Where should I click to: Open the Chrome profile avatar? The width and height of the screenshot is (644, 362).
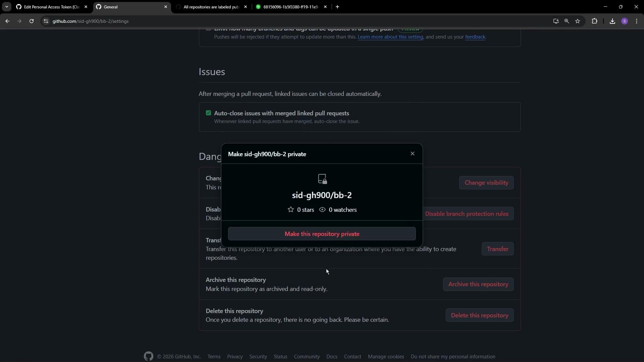point(625,21)
